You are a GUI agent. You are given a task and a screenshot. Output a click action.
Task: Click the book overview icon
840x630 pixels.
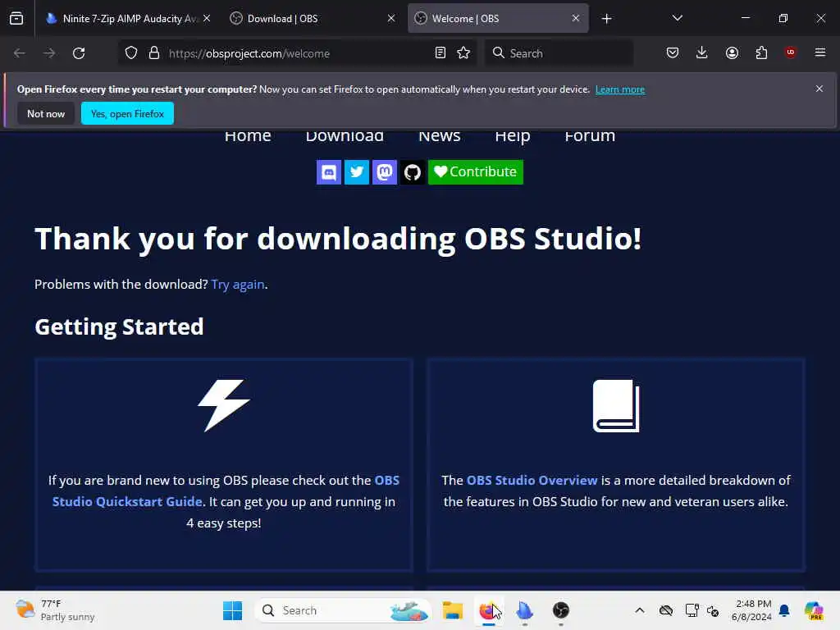(x=616, y=405)
